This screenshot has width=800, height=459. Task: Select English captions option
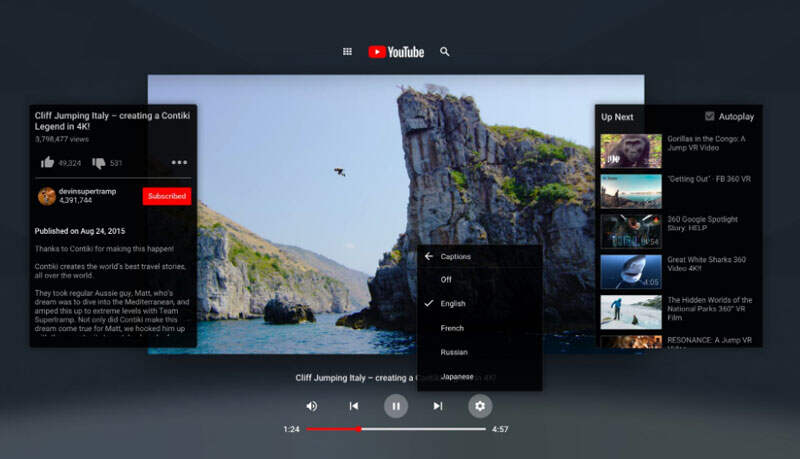pyautogui.click(x=453, y=304)
